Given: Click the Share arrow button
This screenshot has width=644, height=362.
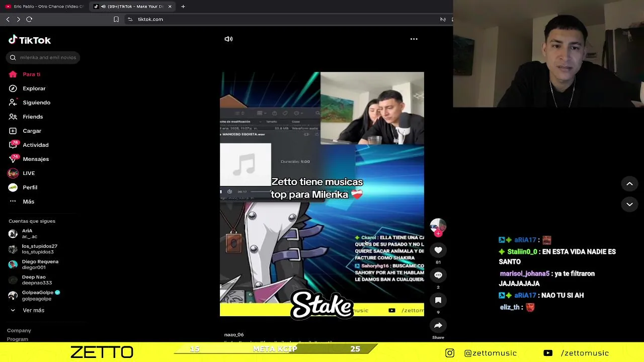Looking at the screenshot, I should (x=438, y=325).
